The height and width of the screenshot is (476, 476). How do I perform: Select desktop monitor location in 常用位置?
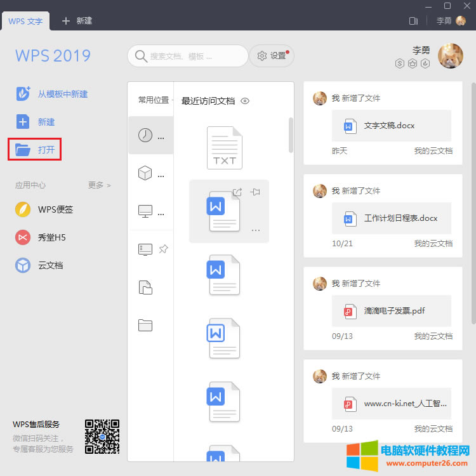(145, 211)
